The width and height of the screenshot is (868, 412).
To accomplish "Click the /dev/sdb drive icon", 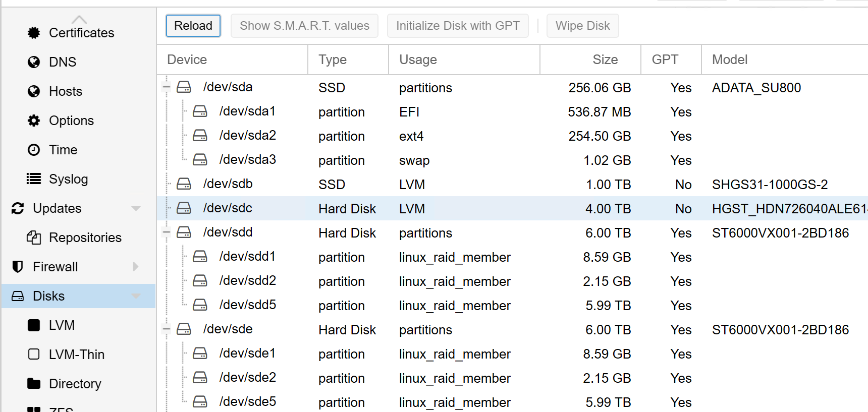I will click(x=184, y=184).
